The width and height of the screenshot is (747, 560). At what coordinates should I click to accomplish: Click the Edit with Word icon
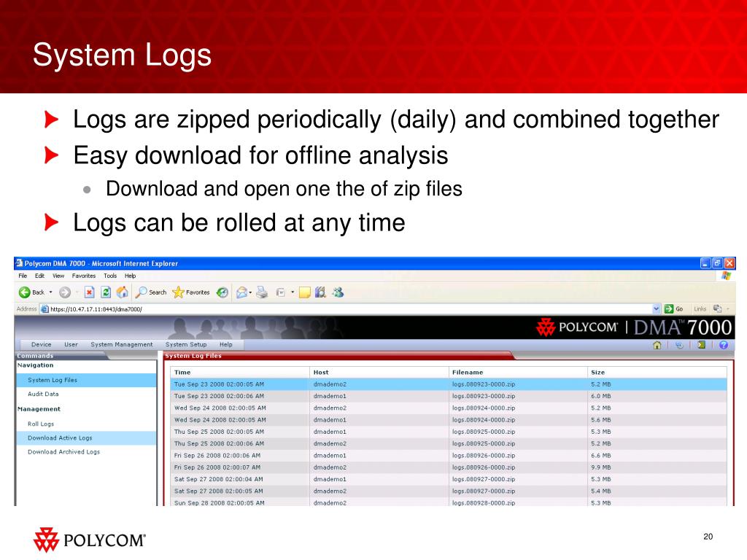pos(281,292)
